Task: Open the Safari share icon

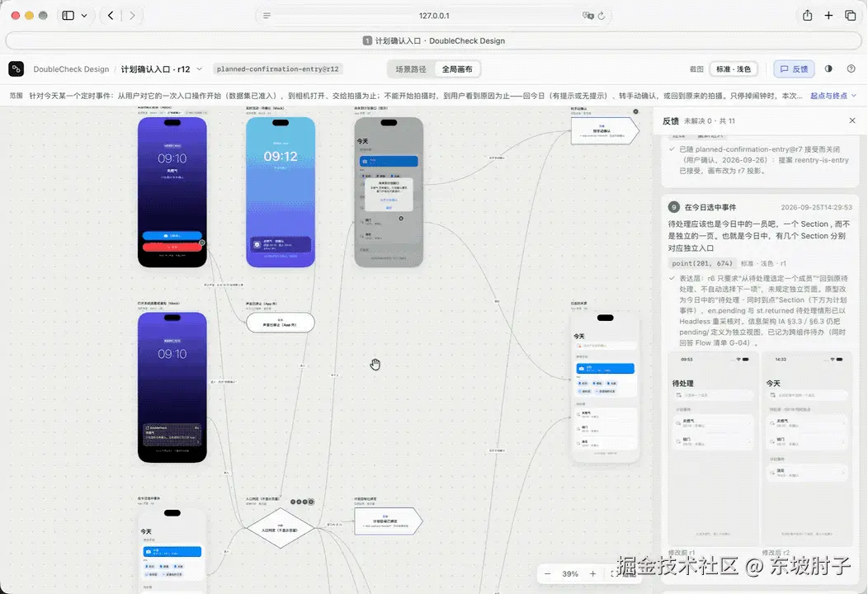Action: tap(808, 16)
